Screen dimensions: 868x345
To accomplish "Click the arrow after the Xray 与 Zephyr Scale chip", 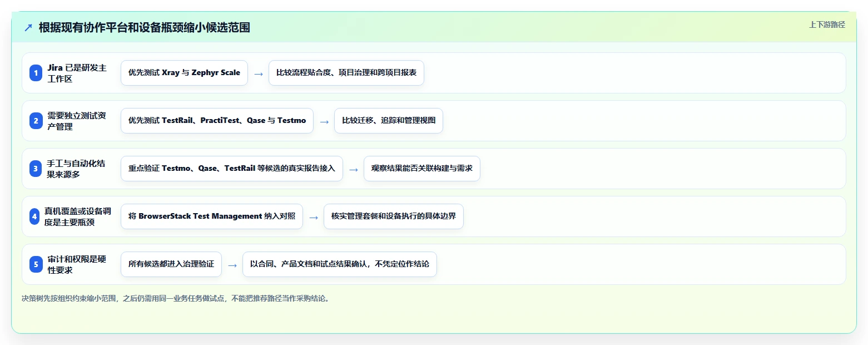I will pos(259,73).
